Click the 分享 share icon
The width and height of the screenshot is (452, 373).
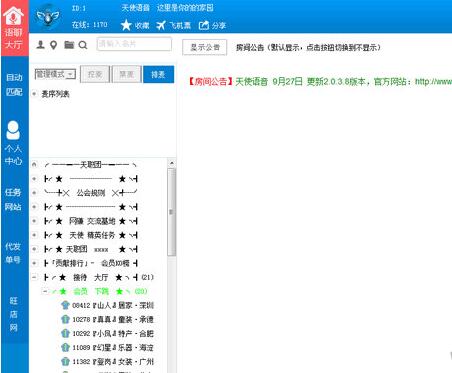click(204, 25)
